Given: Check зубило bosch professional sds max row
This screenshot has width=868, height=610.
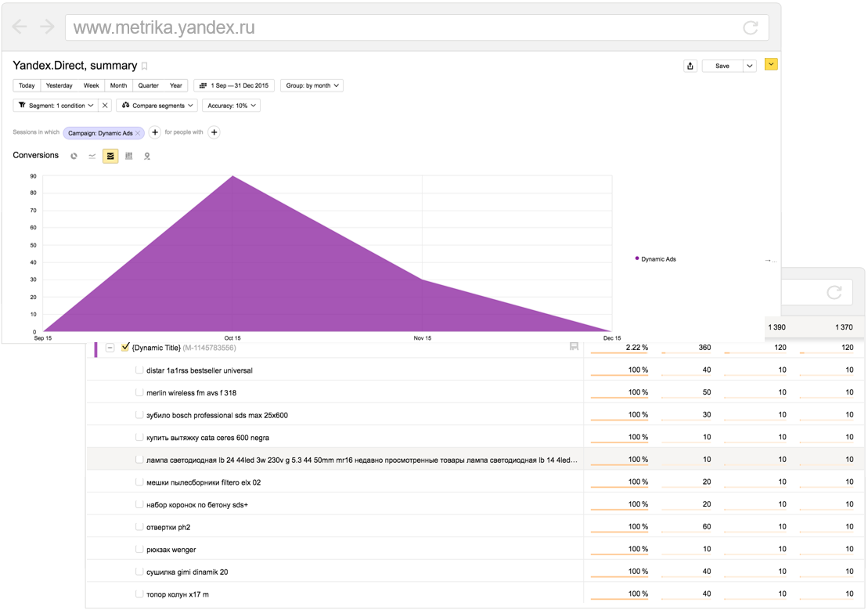Looking at the screenshot, I should tap(139, 414).
